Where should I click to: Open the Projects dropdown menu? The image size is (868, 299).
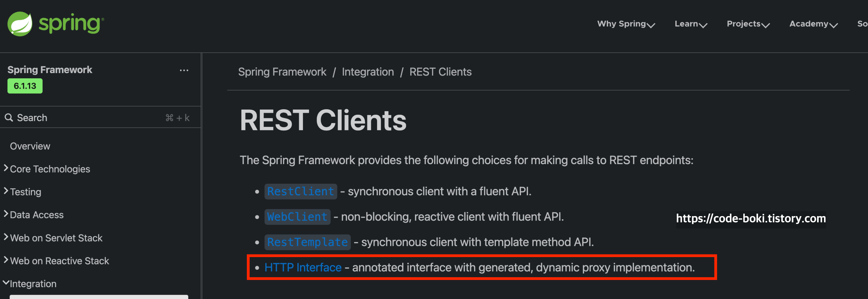748,24
